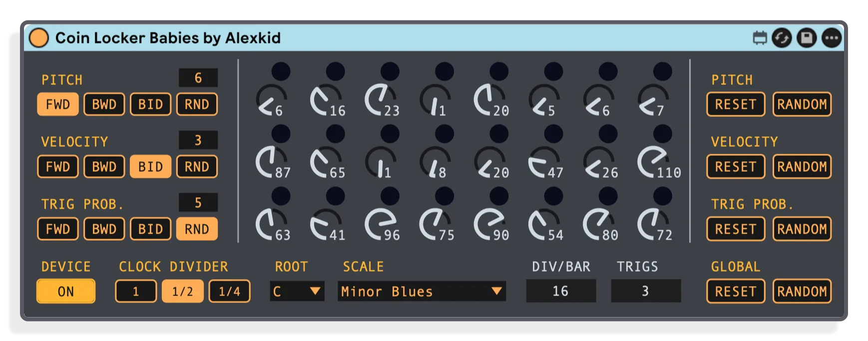Turn off the DEVICE ON toggle
Viewport: 868px width, 341px height.
66,292
